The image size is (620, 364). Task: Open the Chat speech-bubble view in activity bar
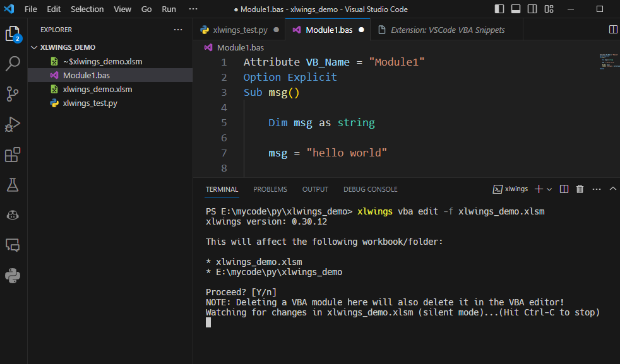13,245
